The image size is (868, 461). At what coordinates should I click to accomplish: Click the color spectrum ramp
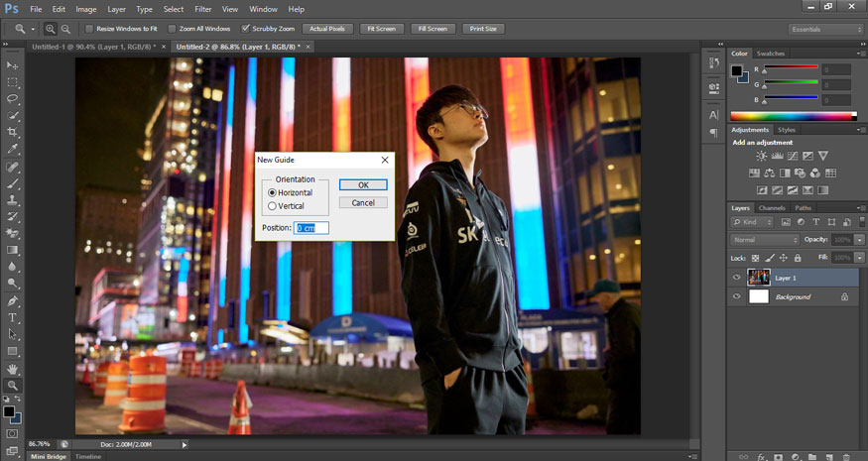793,117
